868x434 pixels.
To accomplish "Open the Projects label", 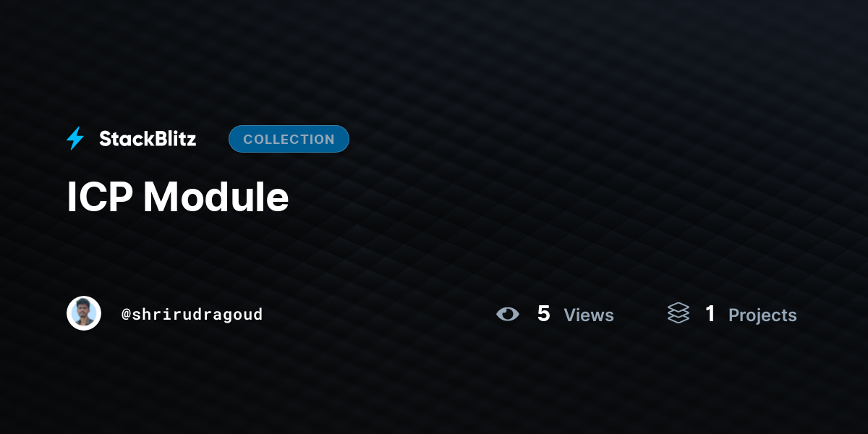I will tap(762, 315).
